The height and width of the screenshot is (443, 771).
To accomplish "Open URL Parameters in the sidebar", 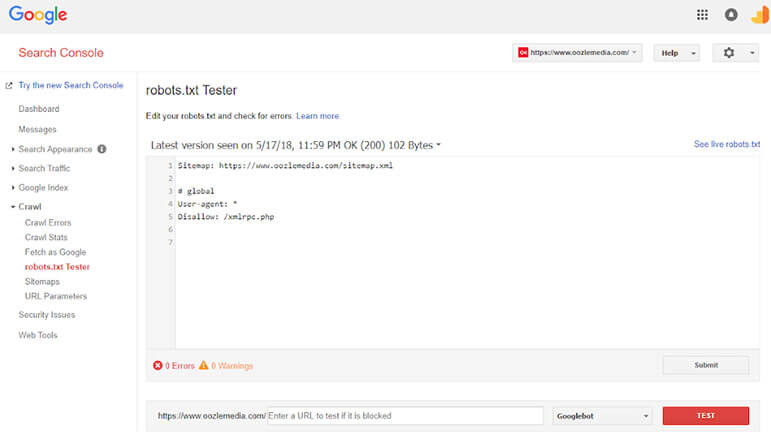I will [56, 296].
